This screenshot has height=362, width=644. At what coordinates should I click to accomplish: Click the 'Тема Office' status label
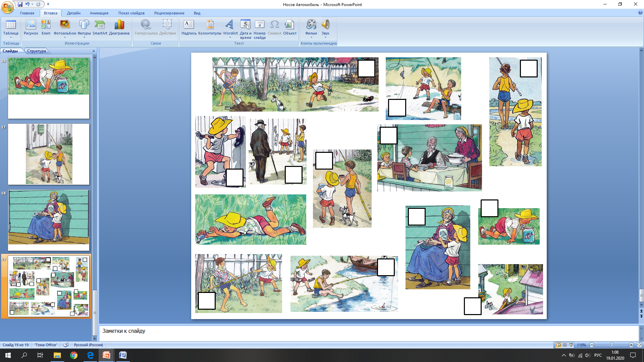[46, 345]
